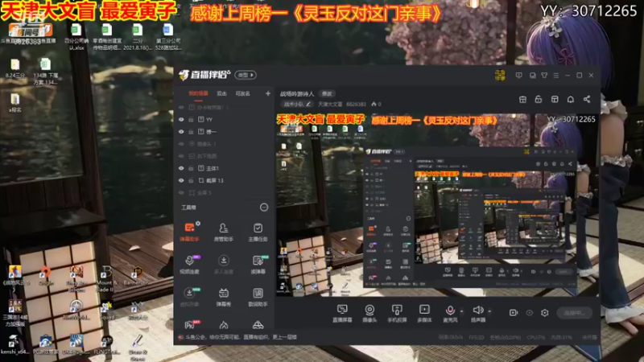Viewport: 644px width, 362px height.
Task: Edit the 战争小队 category tag
Action: [296, 105]
